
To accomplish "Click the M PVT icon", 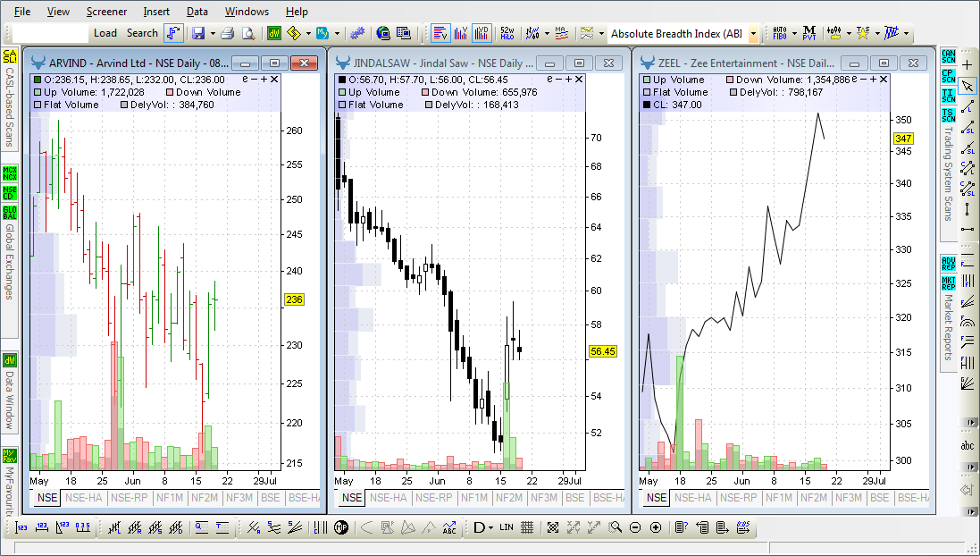I will pyautogui.click(x=809, y=33).
